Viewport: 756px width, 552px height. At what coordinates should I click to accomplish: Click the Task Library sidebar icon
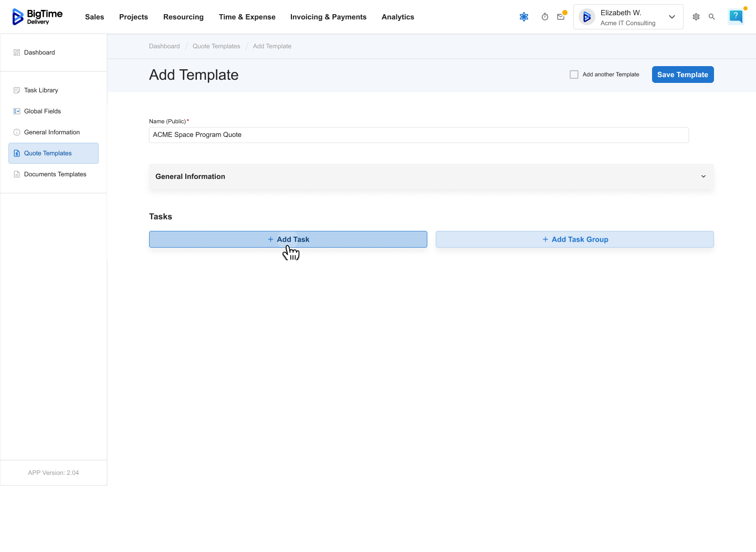(17, 90)
